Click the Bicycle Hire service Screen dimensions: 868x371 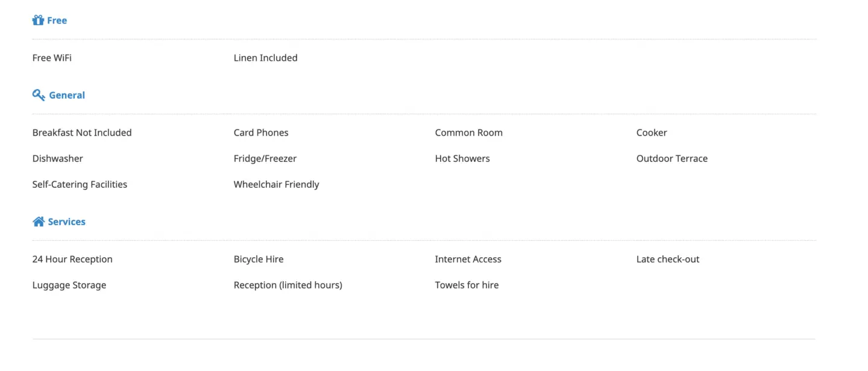point(259,259)
